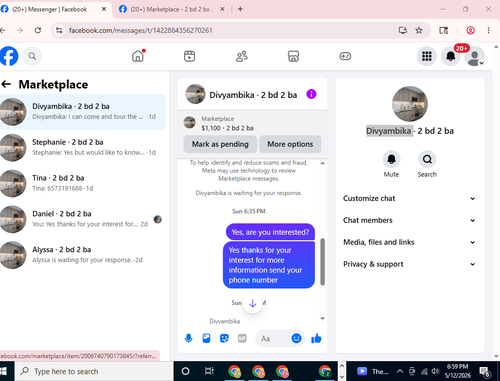Viewport: 500px width, 381px height.
Task: Click chat scrollbar up arrow
Action: pyautogui.click(x=322, y=163)
